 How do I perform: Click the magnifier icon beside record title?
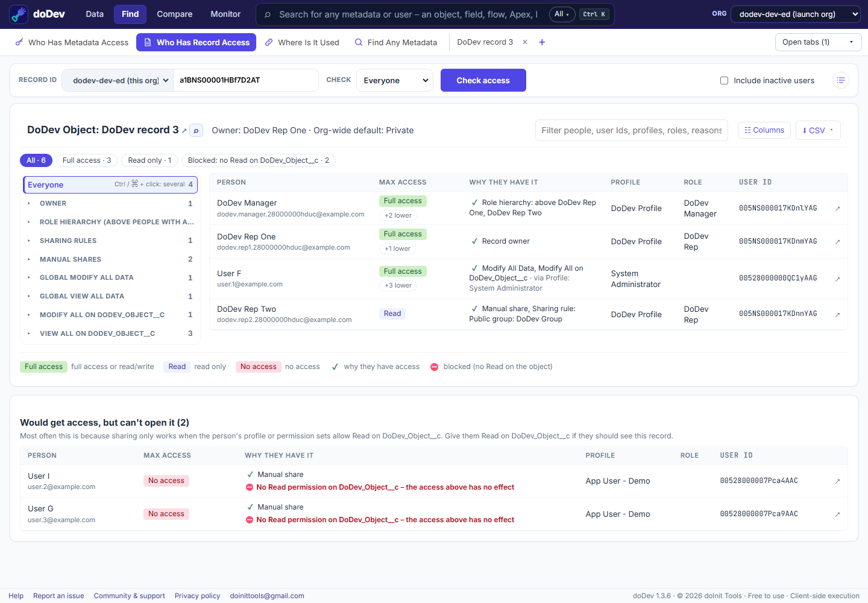pyautogui.click(x=196, y=130)
